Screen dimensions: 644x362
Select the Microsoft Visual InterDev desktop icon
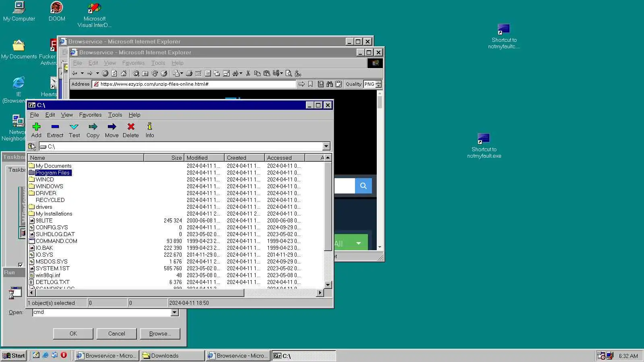pos(95,15)
